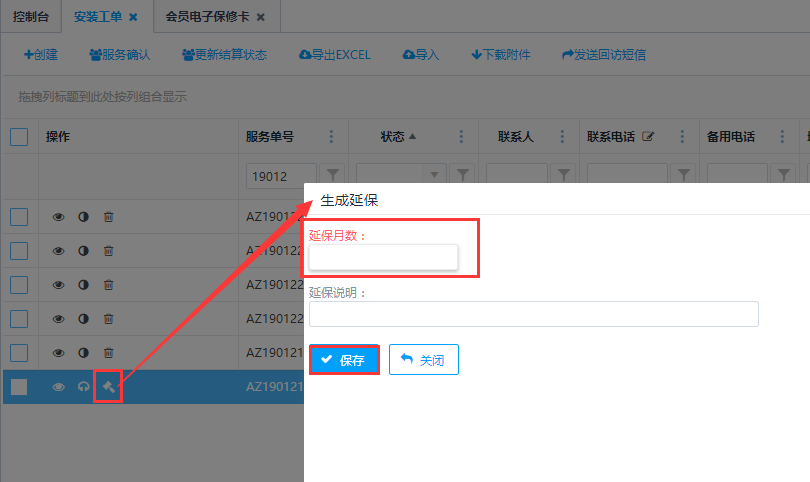Screen dimensions: 810x482
Task: Click the headset icon in the highlighted row
Action: tap(83, 387)
